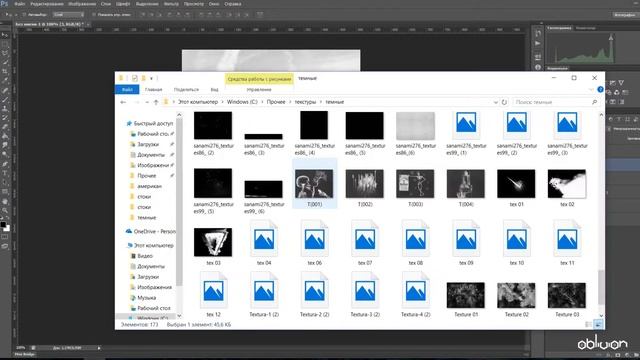The height and width of the screenshot is (360, 640).
Task: Go up one folder level in Explorer
Action: pos(156,102)
